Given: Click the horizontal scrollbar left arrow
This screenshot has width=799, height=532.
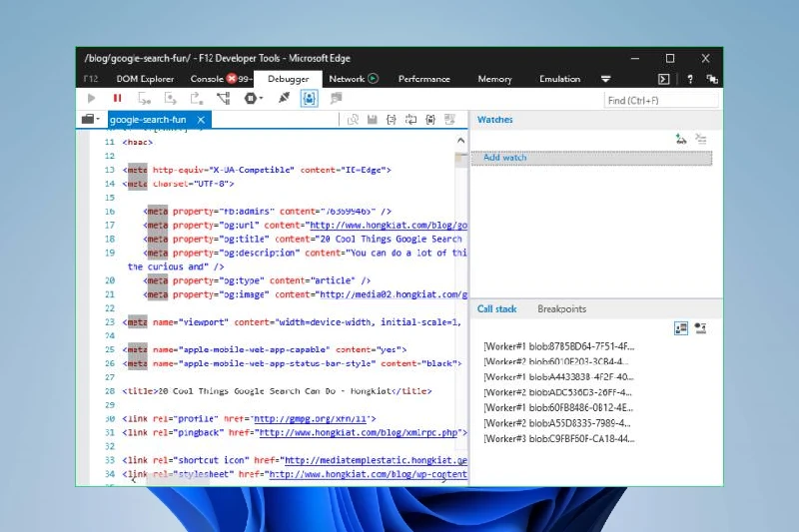Looking at the screenshot, I should (133, 479).
